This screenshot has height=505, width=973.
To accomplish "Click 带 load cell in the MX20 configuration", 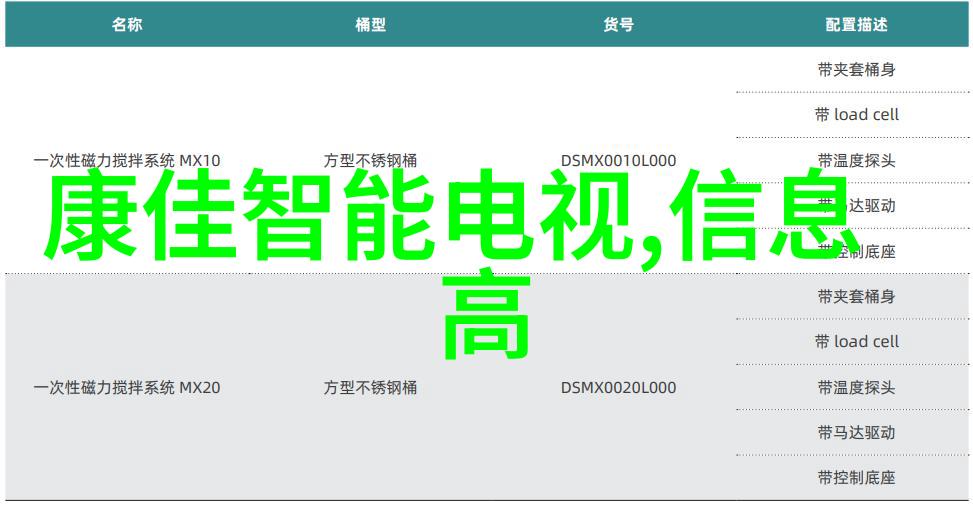I will pyautogui.click(x=856, y=342).
